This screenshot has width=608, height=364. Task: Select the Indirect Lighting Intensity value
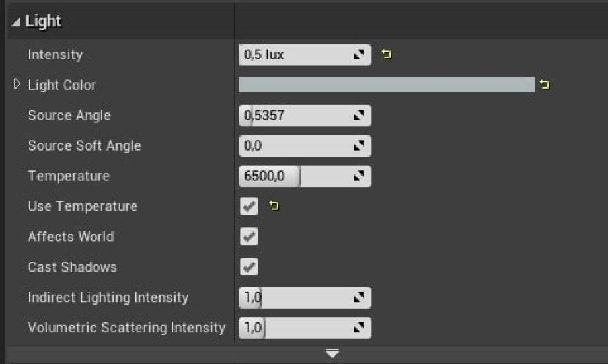tap(291, 298)
